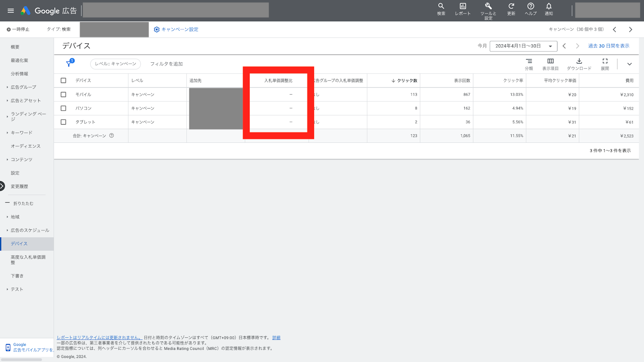Image resolution: width=644 pixels, height=362 pixels.
Task: Open 設定 in the sidebar
Action: (x=15, y=173)
